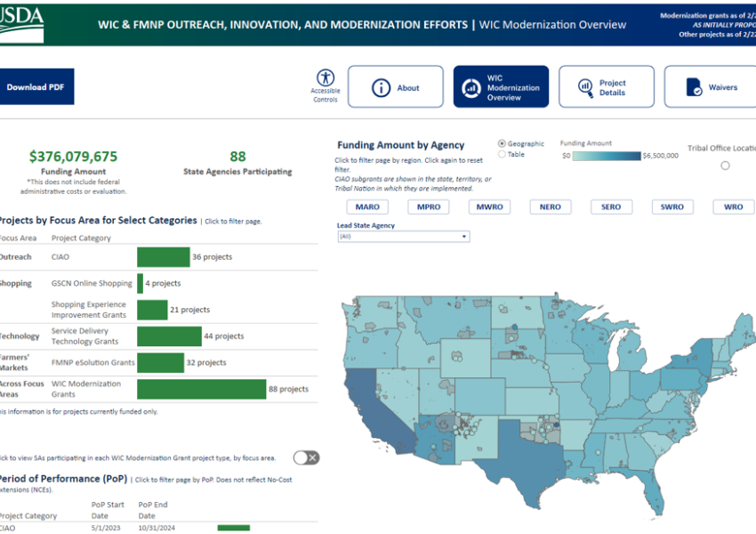Click the CIAO 36 projects bar
Image resolution: width=756 pixels, height=534 pixels.
point(164,257)
